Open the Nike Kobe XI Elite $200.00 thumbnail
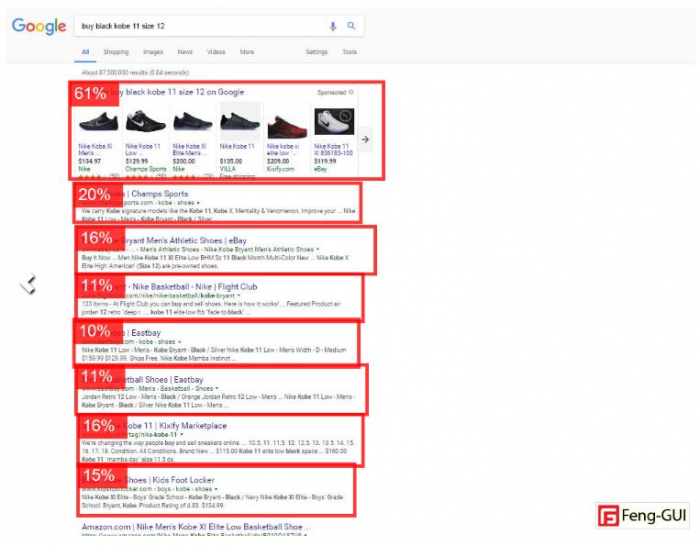Screen dimensions: 700x546 192,121
